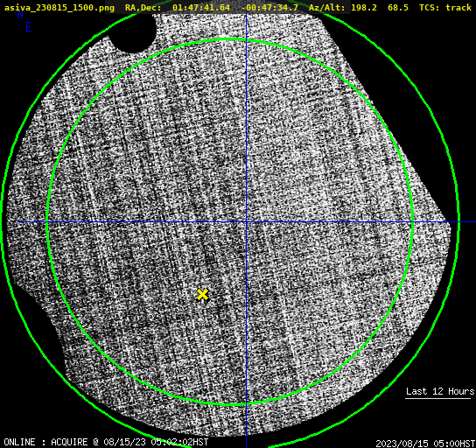The image size is (476, 448).
Task: Click the bottom end of the vertical blue line
Action: tap(246, 445)
